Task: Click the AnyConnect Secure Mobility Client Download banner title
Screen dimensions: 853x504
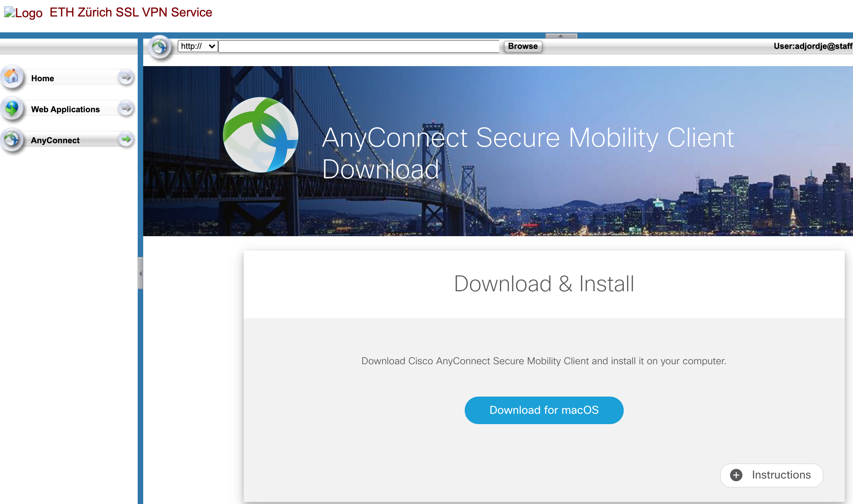Action: point(528,153)
